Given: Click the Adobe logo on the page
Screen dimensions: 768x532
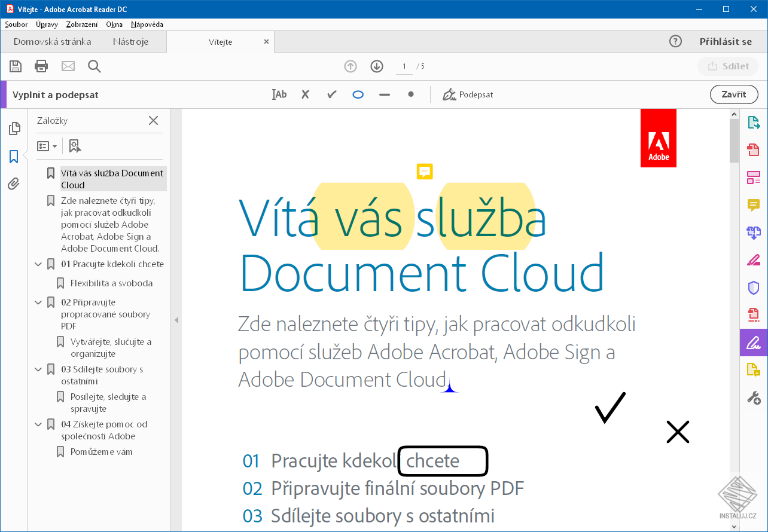Looking at the screenshot, I should (x=659, y=138).
